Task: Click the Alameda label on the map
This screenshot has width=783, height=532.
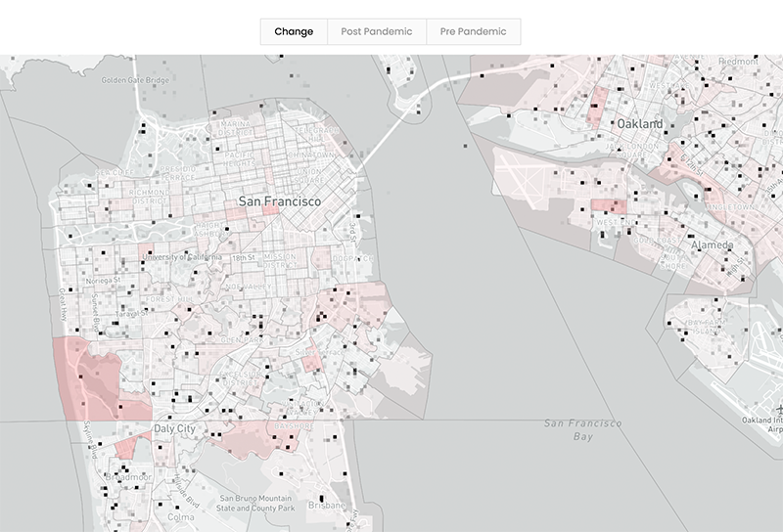Action: [x=712, y=244]
